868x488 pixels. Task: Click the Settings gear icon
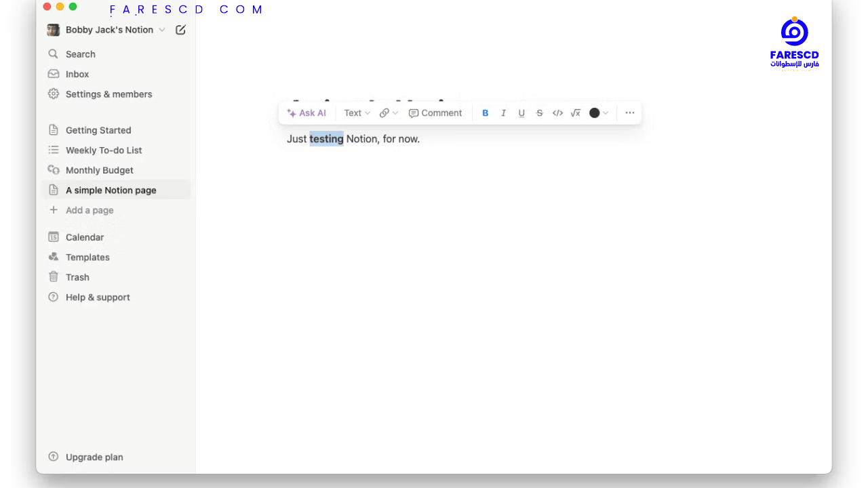pos(54,94)
